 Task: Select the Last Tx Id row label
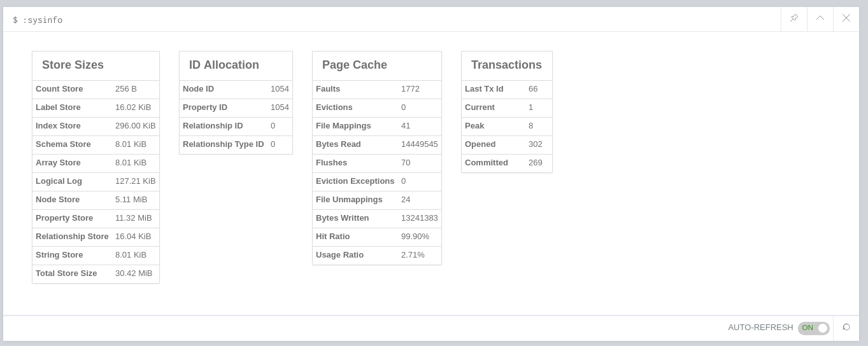(x=484, y=89)
